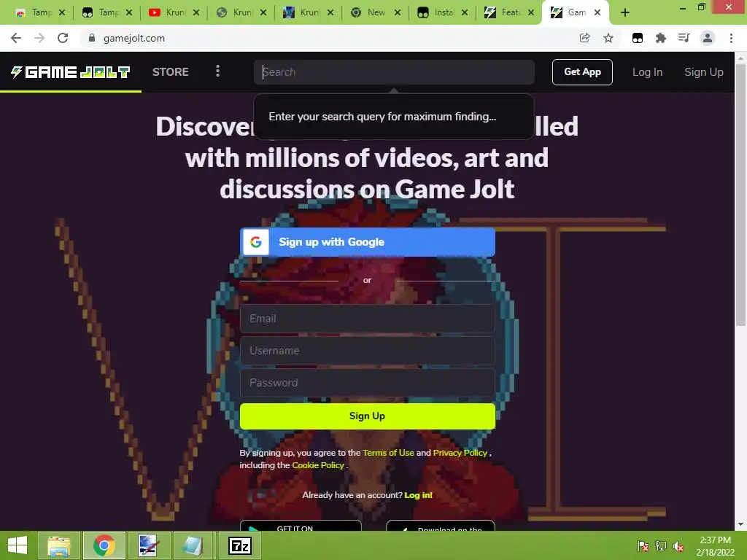This screenshot has height=560, width=747.
Task: Switch to the YouTube Krunker tab
Action: (174, 13)
